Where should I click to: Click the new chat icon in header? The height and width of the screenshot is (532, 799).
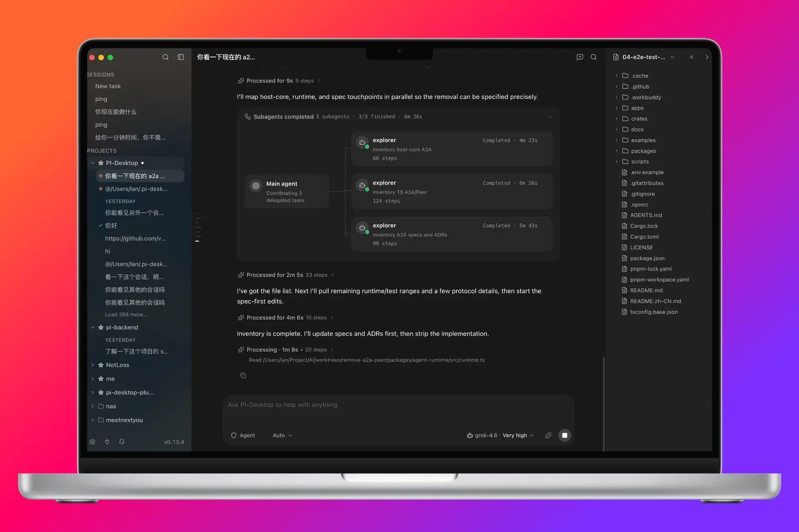click(x=580, y=57)
